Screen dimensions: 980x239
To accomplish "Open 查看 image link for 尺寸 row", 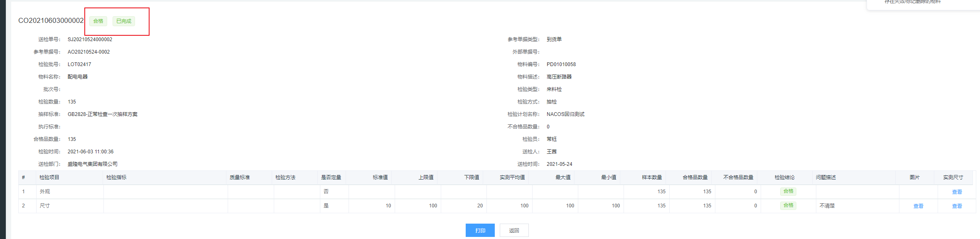I will coord(918,206).
